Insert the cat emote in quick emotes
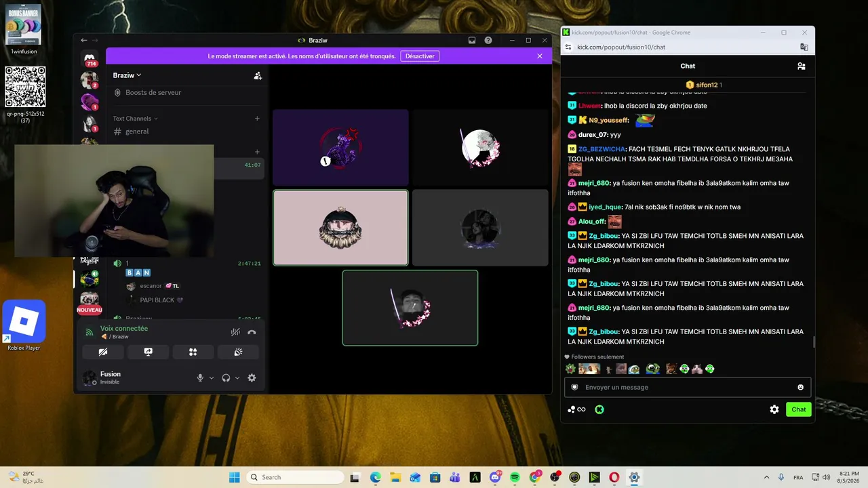The image size is (868, 488). pos(696,369)
